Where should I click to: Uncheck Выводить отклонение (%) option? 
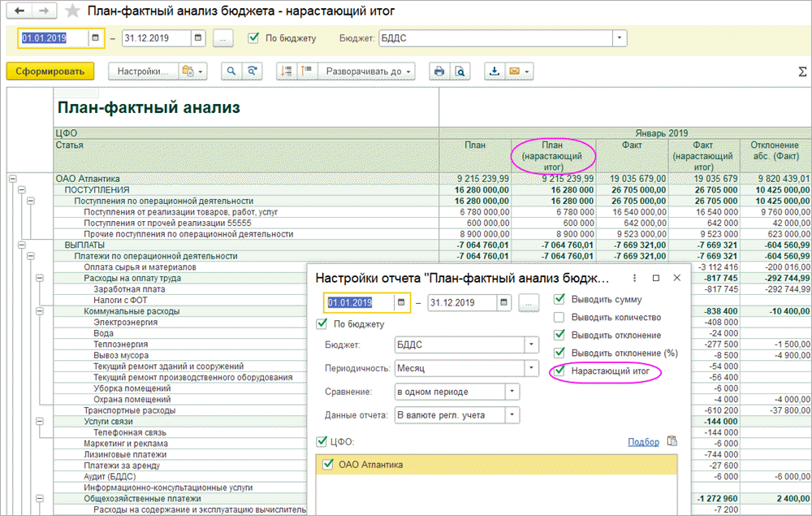[x=559, y=353]
